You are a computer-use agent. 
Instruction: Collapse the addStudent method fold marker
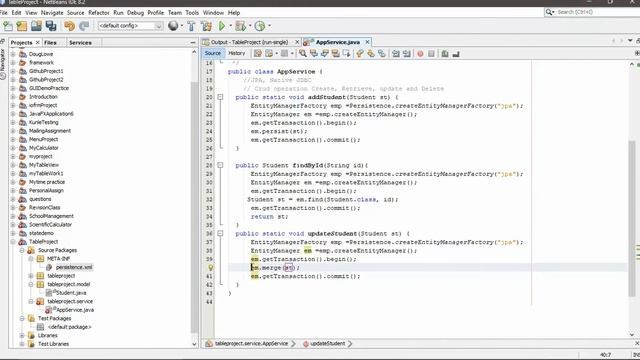(x=220, y=97)
